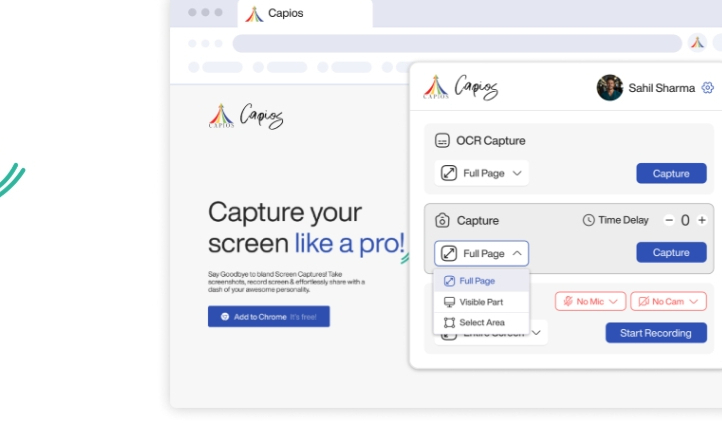
Task: Click the crossed-out camera icon
Action: click(x=644, y=301)
